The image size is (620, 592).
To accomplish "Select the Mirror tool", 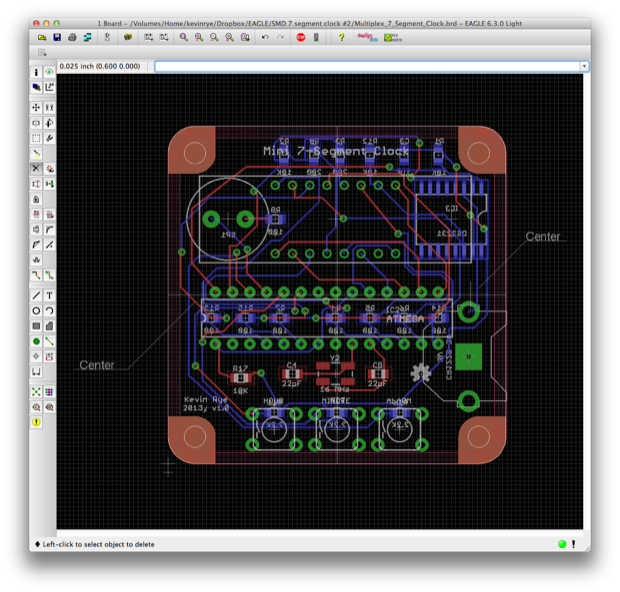I will 36,123.
